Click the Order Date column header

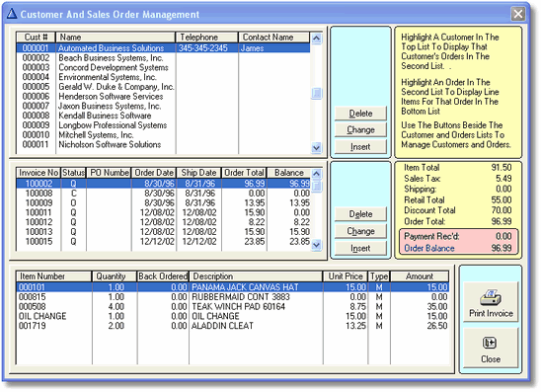[154, 173]
